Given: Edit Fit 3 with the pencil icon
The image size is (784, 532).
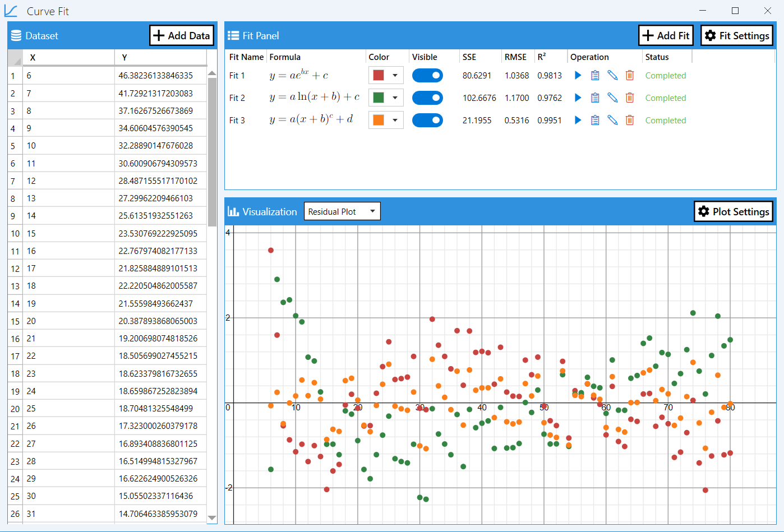Looking at the screenshot, I should [x=612, y=119].
